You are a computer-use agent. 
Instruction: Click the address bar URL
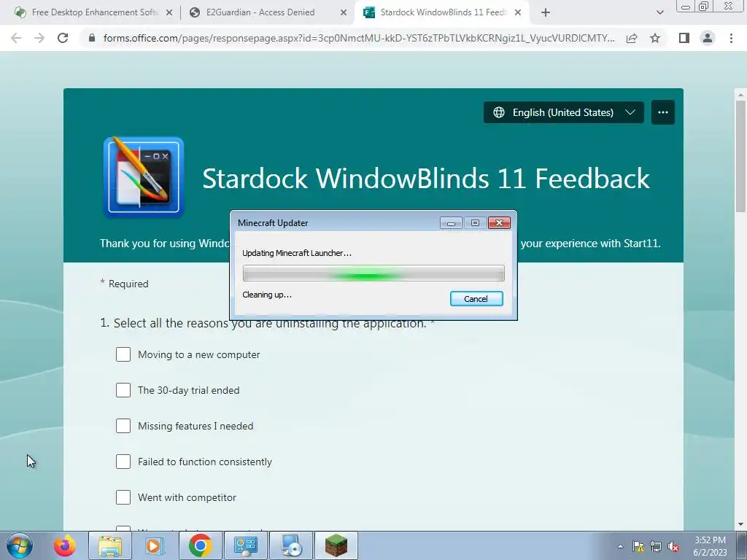pyautogui.click(x=359, y=38)
